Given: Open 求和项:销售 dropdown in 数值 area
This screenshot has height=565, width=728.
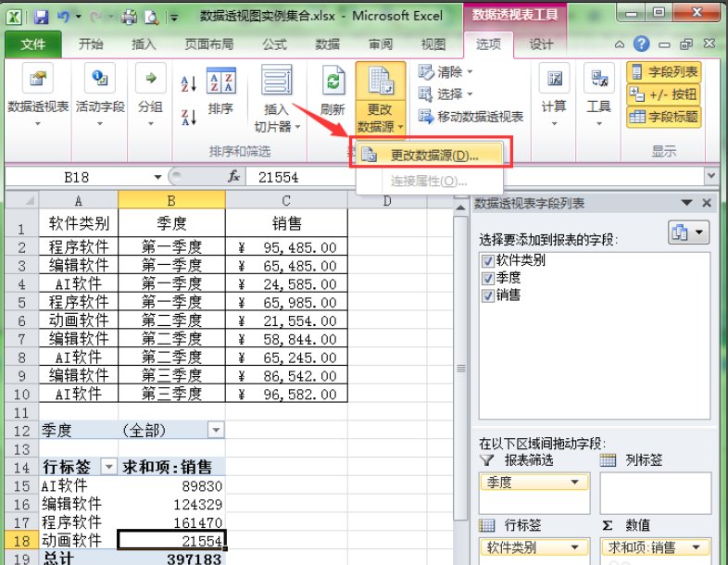Looking at the screenshot, I should point(696,547).
